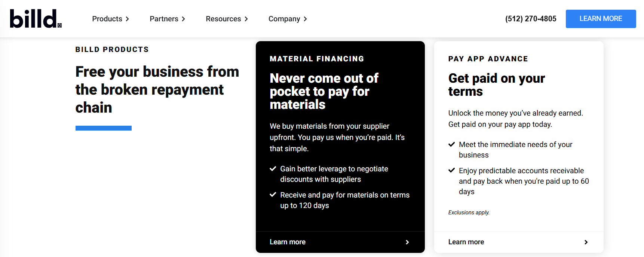The image size is (644, 257).
Task: Expand the Partners chevron arrow
Action: point(183,19)
